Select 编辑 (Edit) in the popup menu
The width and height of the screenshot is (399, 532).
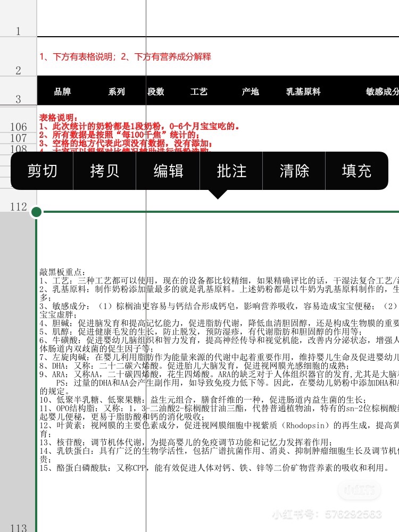click(168, 171)
